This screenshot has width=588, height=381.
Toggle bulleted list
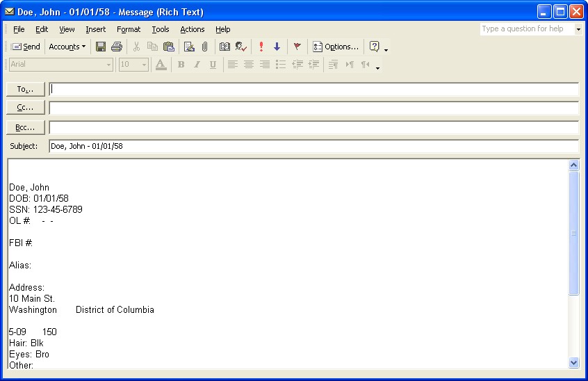point(281,65)
